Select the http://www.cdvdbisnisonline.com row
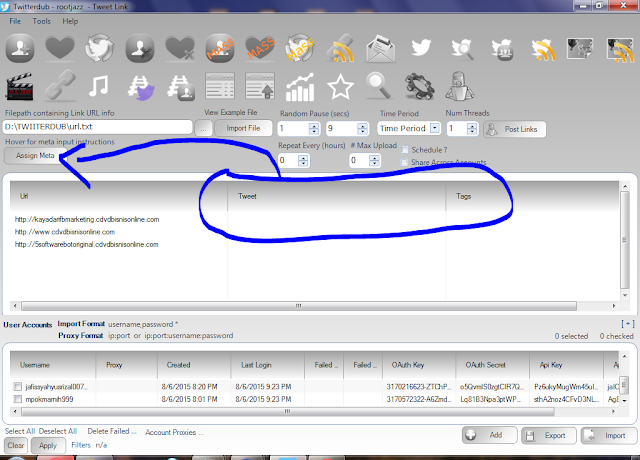The height and width of the screenshot is (460, 640). [x=65, y=232]
